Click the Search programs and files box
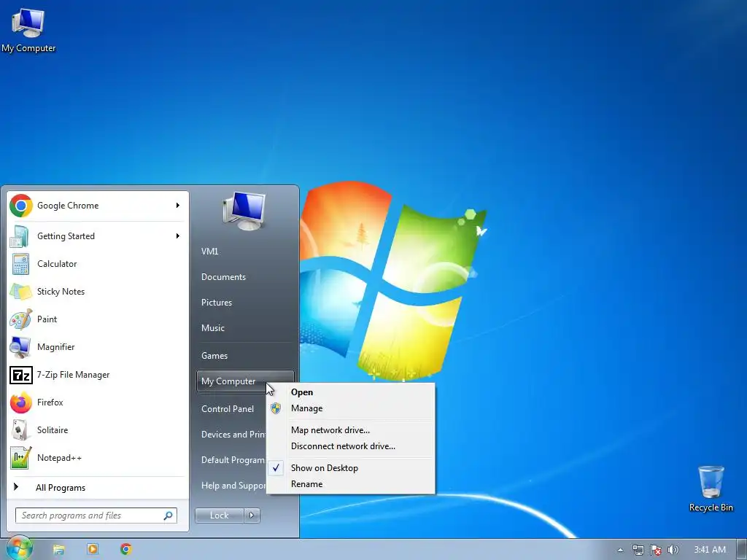This screenshot has width=747, height=560. (x=96, y=516)
